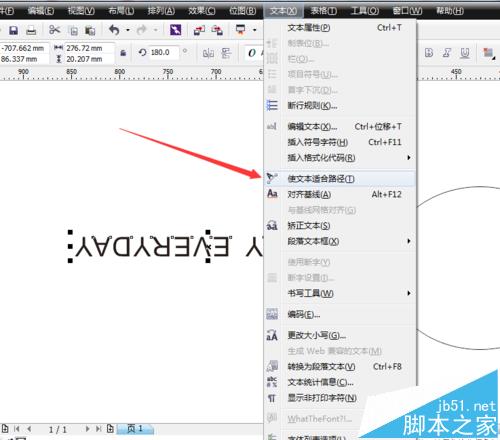The height and width of the screenshot is (440, 500).
Task: Open the Effects menu (效果)
Action: pos(201,11)
